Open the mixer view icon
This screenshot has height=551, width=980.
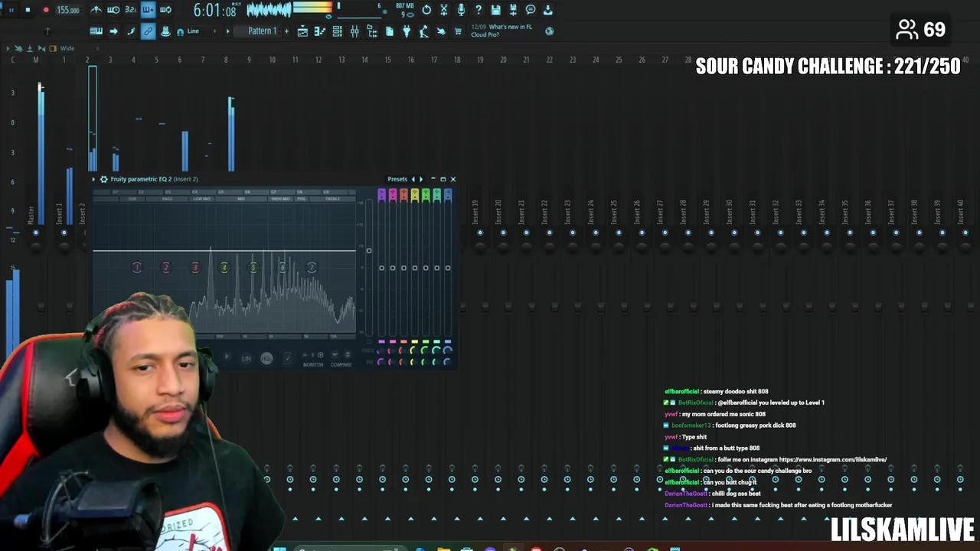tap(354, 31)
